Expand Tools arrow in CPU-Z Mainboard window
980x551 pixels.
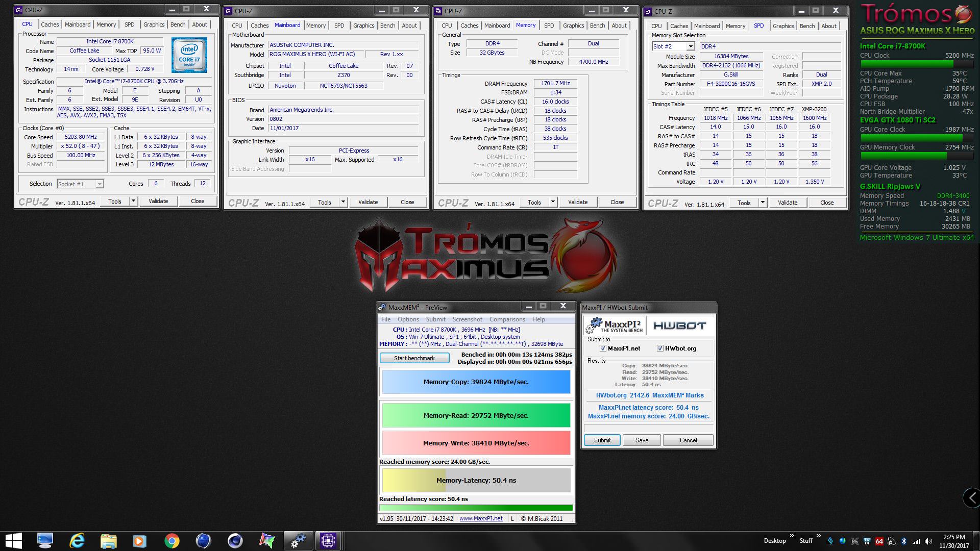[343, 202]
